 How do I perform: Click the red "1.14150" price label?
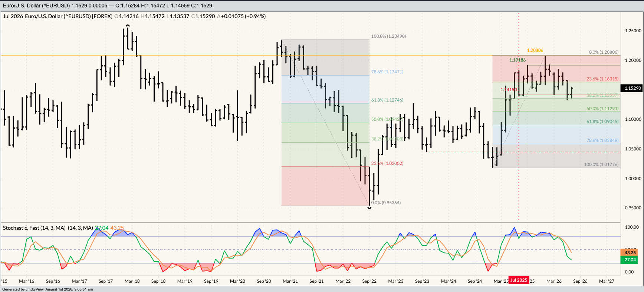[509, 90]
